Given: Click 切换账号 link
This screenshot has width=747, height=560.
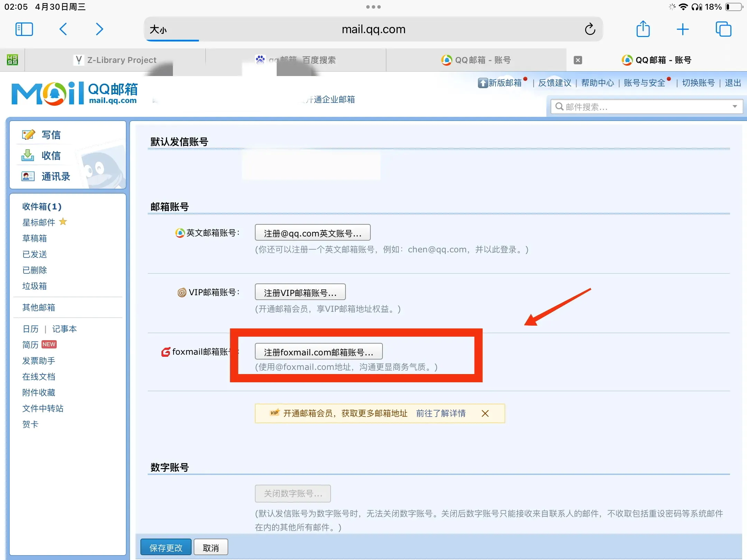Looking at the screenshot, I should click(x=698, y=83).
